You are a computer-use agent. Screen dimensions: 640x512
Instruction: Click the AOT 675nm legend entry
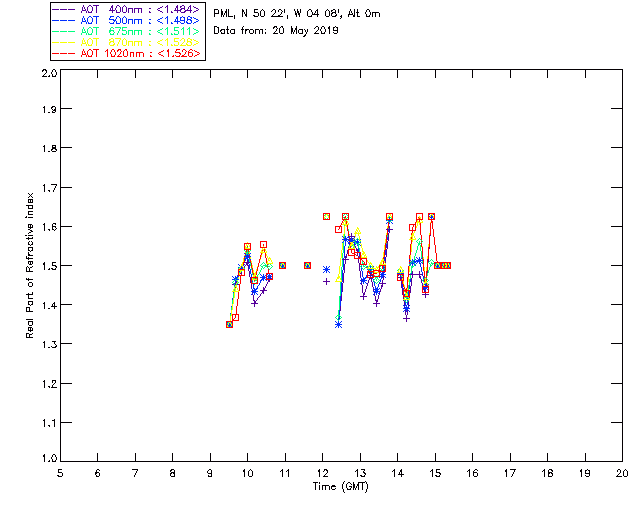tap(126, 31)
